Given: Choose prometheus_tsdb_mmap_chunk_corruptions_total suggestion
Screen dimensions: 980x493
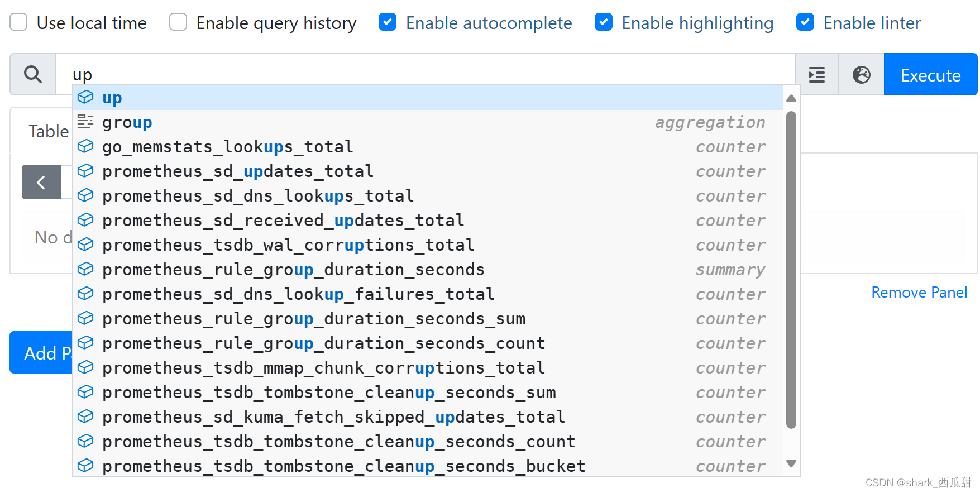Looking at the screenshot, I should (x=428, y=368).
